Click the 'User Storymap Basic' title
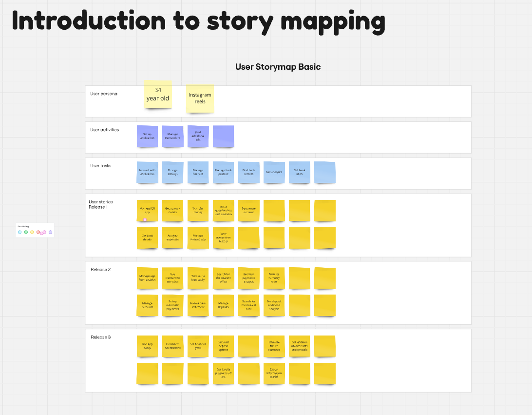 tap(278, 67)
